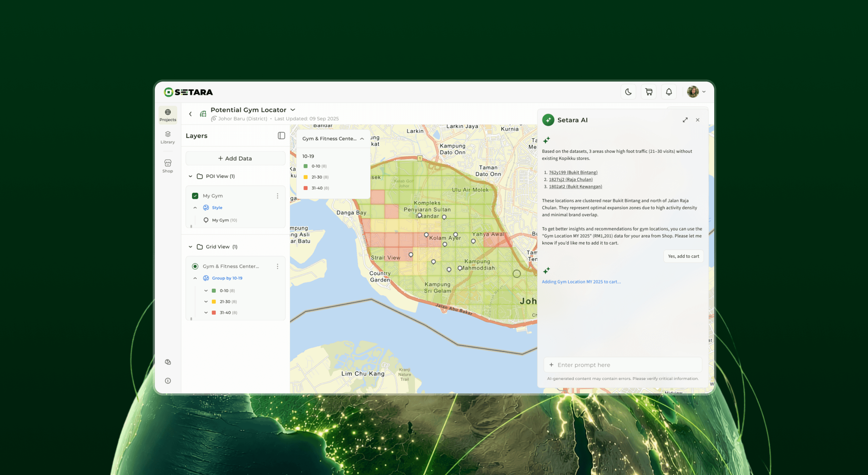
Task: Open notifications bell
Action: tap(669, 92)
